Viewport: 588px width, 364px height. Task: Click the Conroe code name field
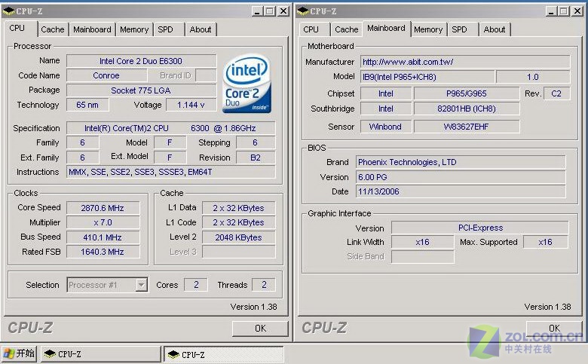(106, 75)
